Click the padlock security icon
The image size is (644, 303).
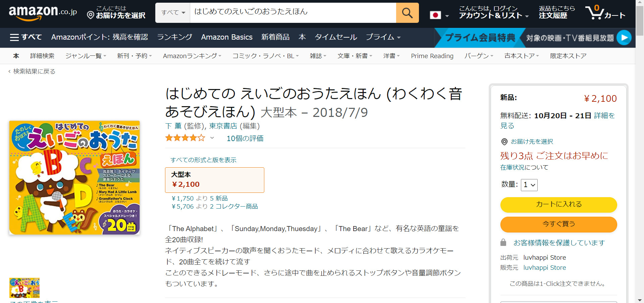pyautogui.click(x=503, y=242)
